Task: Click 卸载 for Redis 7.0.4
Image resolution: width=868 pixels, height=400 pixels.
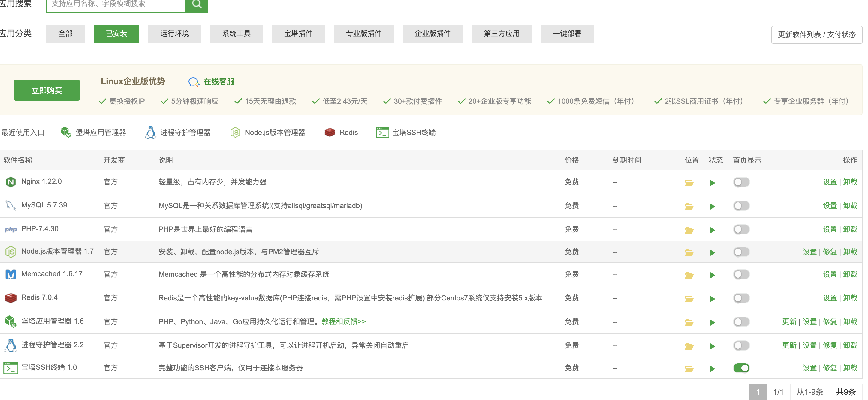Action: [x=850, y=298]
